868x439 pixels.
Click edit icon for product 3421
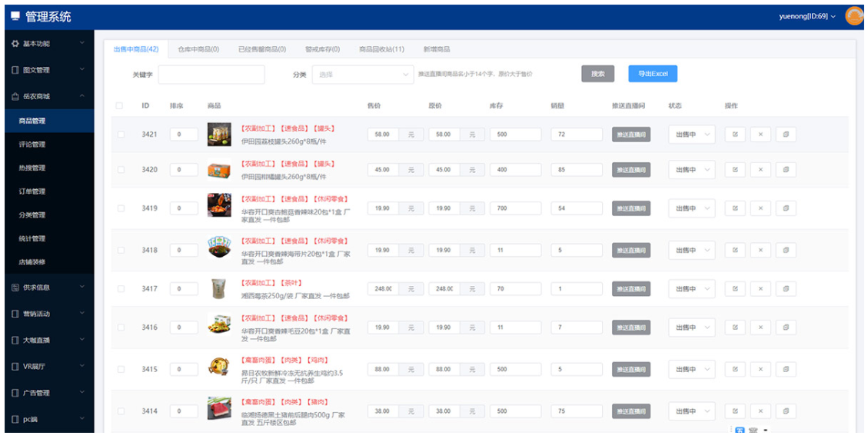coord(734,135)
